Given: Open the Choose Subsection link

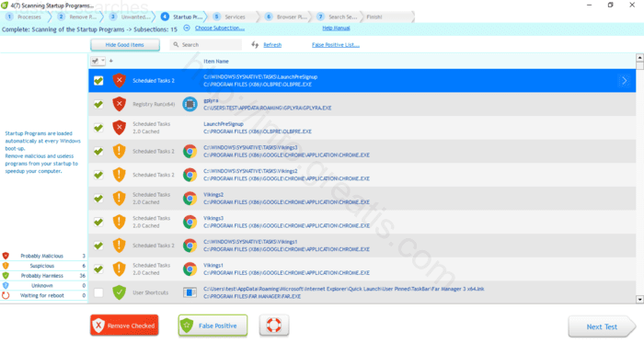Looking at the screenshot, I should point(220,28).
